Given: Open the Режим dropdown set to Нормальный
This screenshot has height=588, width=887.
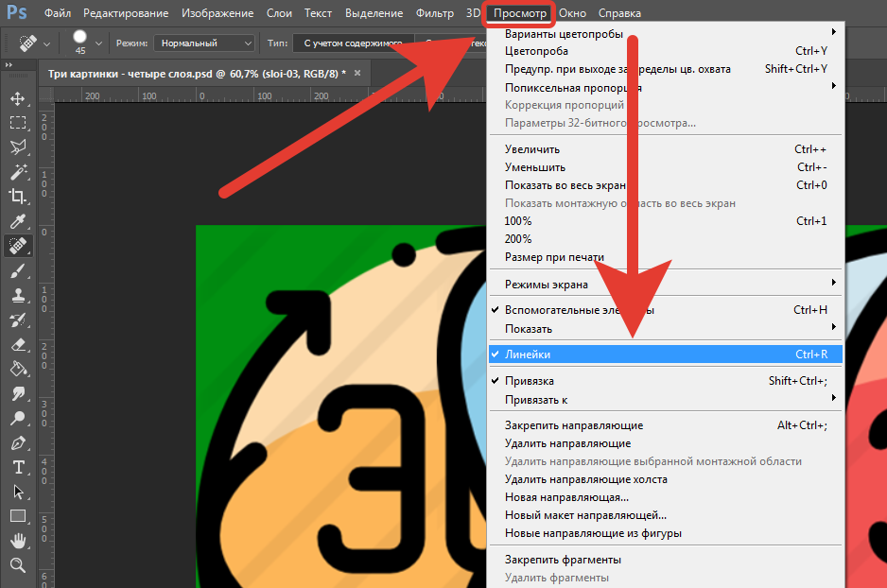Looking at the screenshot, I should coord(205,43).
